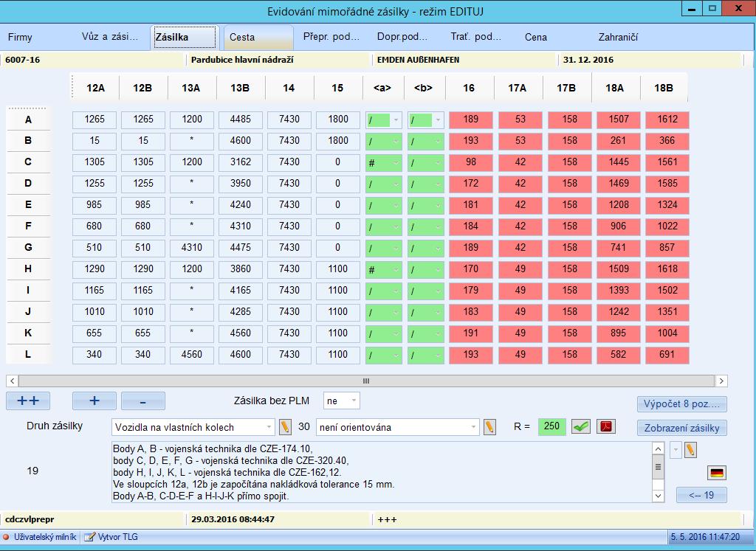756x551 pixels.
Task: Click the 'cdczvlprepr' user field at bottom
Action: pos(92,520)
